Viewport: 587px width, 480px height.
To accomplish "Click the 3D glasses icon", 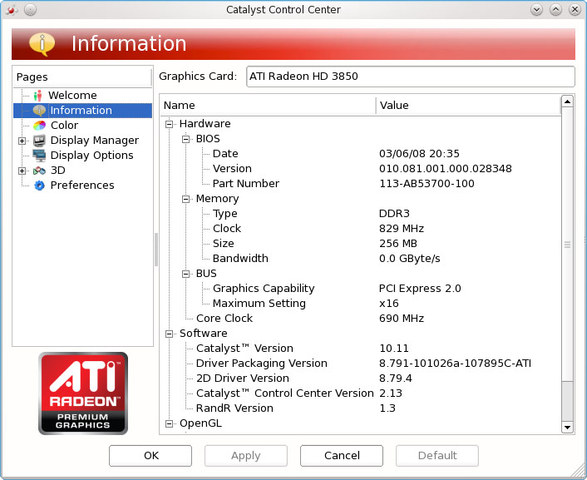I will point(39,171).
